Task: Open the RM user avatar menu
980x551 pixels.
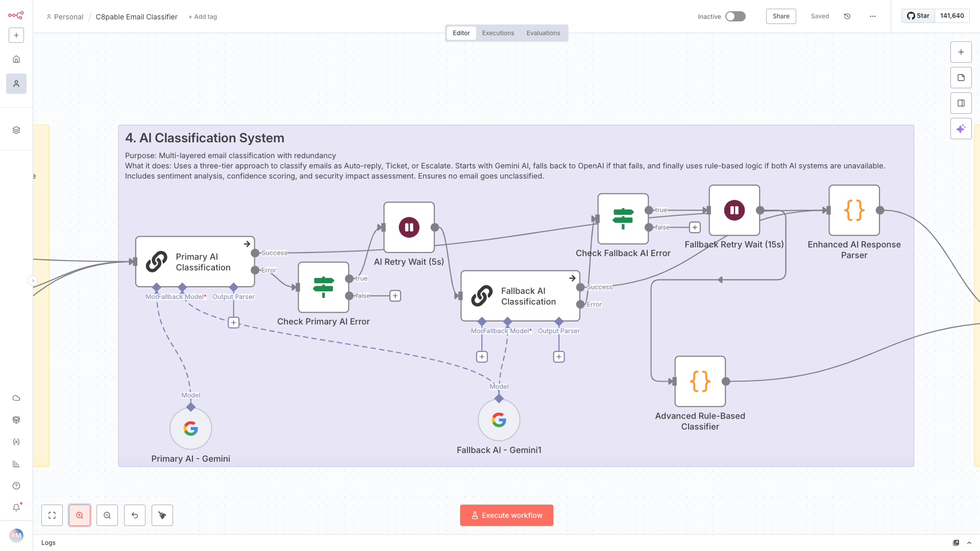Action: (16, 536)
